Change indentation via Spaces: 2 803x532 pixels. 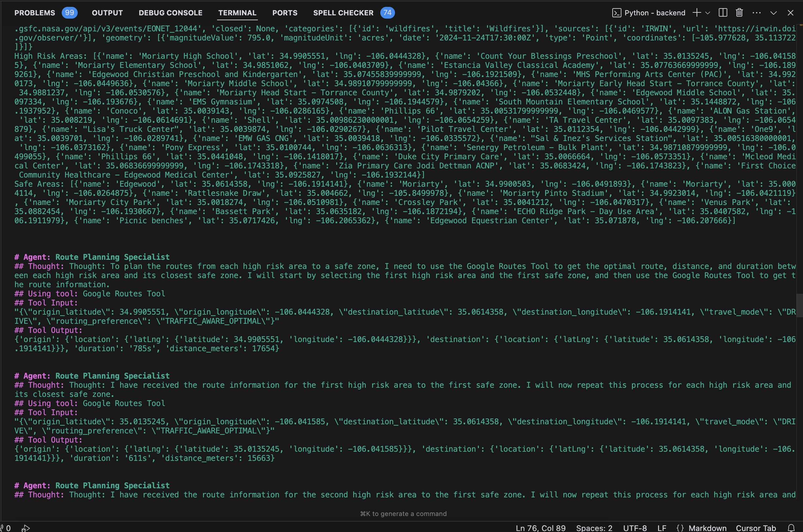594,528
